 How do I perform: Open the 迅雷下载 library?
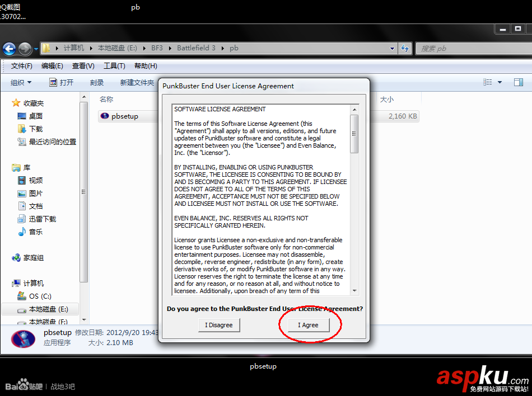click(x=43, y=219)
